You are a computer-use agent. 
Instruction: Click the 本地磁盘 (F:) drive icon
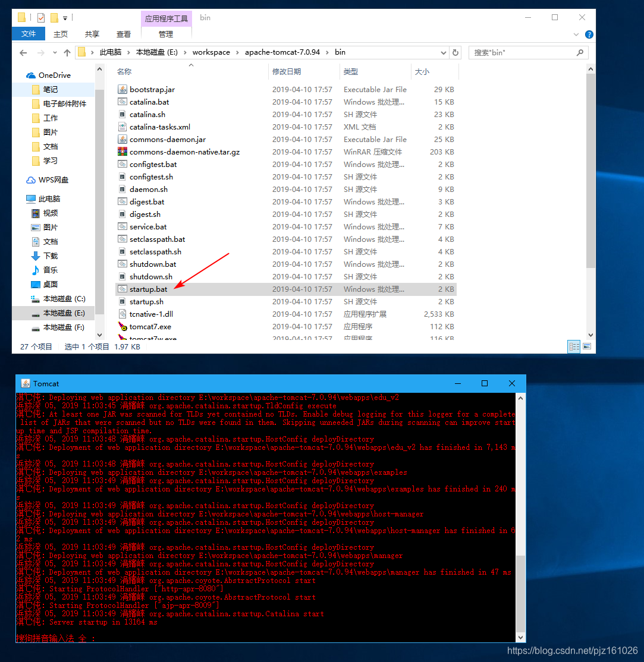click(x=36, y=328)
